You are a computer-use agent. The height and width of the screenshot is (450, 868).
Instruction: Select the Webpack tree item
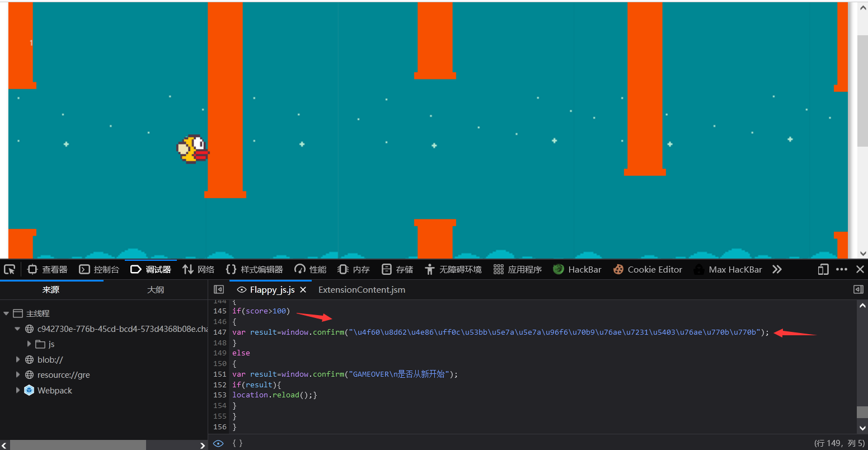point(49,390)
